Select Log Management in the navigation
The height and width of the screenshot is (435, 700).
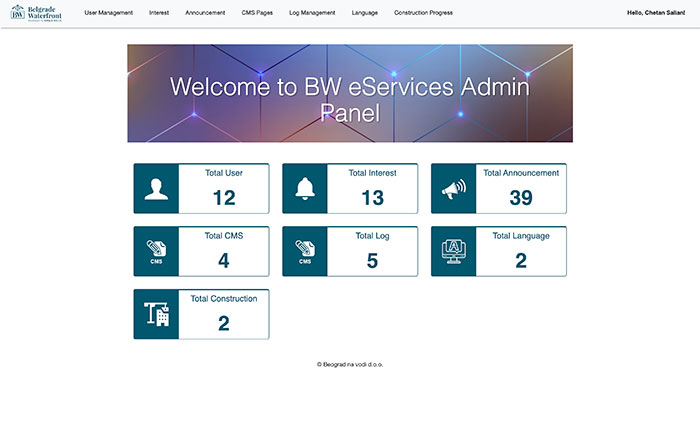[x=312, y=13]
